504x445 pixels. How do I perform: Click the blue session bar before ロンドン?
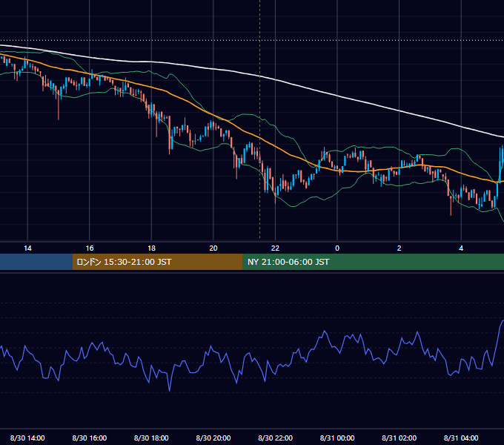click(36, 262)
